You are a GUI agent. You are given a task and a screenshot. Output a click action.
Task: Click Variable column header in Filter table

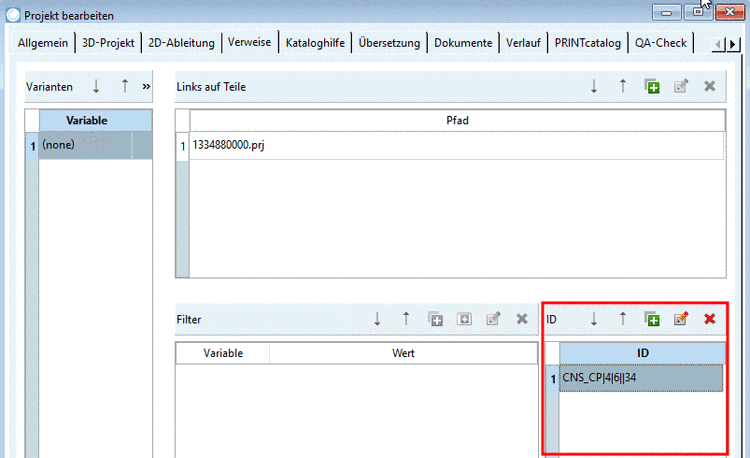point(223,353)
